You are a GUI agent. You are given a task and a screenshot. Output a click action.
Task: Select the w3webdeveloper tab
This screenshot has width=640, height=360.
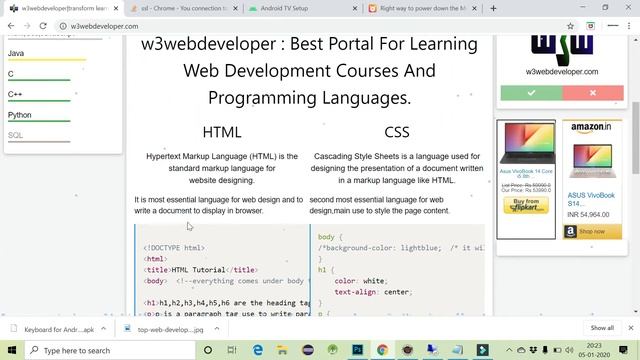(x=63, y=8)
